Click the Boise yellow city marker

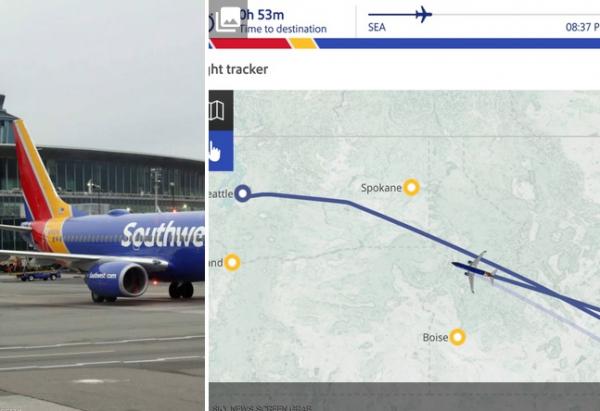click(x=457, y=337)
